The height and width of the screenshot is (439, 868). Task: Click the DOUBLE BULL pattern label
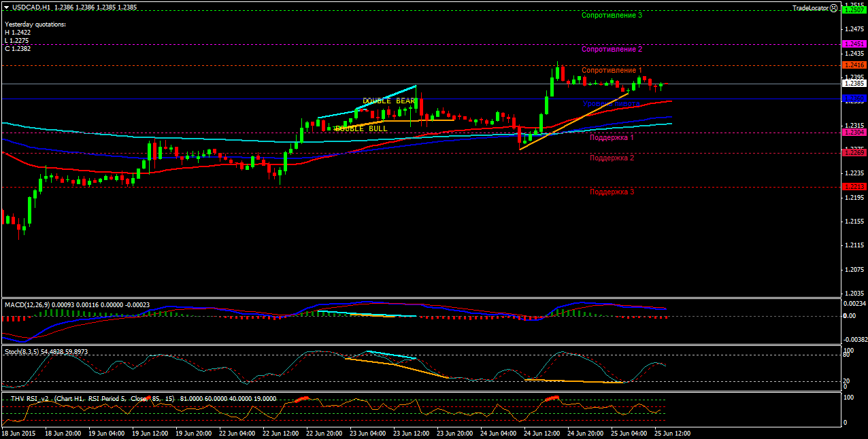[x=361, y=128]
